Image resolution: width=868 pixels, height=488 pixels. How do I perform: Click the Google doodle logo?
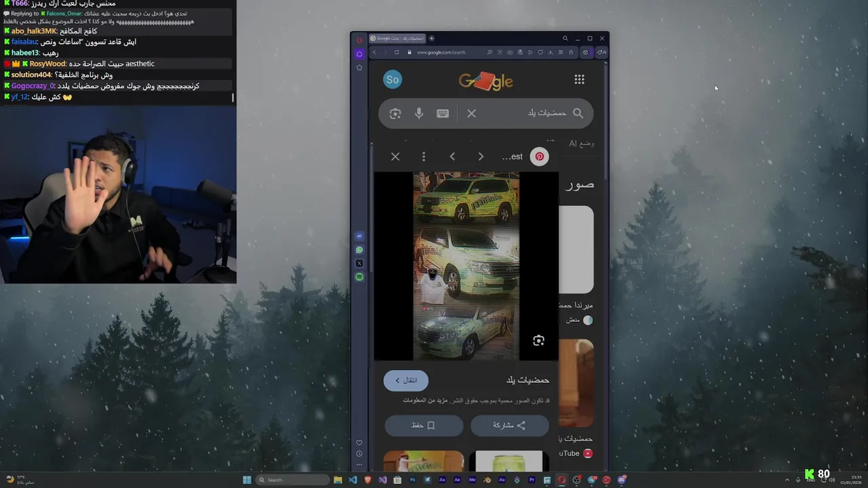486,81
